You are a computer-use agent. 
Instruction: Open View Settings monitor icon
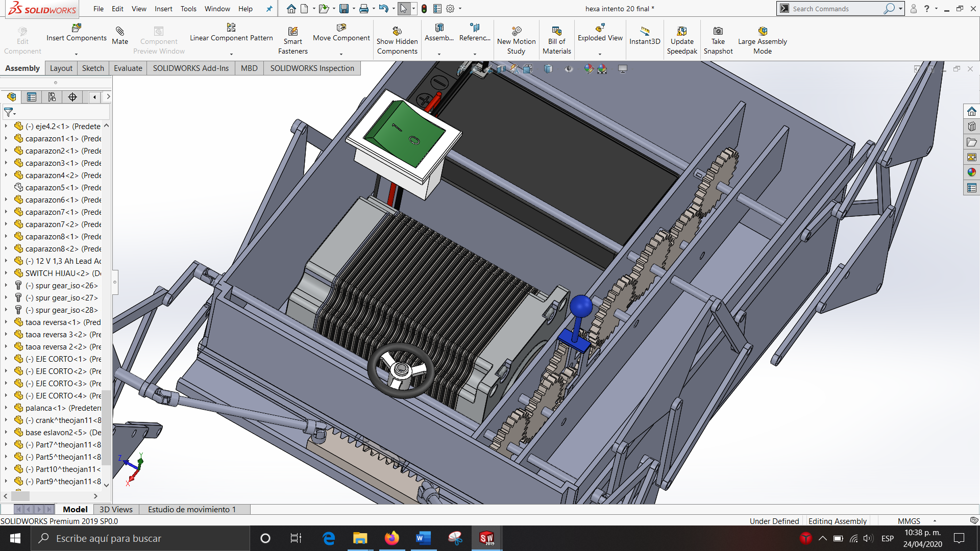coord(623,69)
